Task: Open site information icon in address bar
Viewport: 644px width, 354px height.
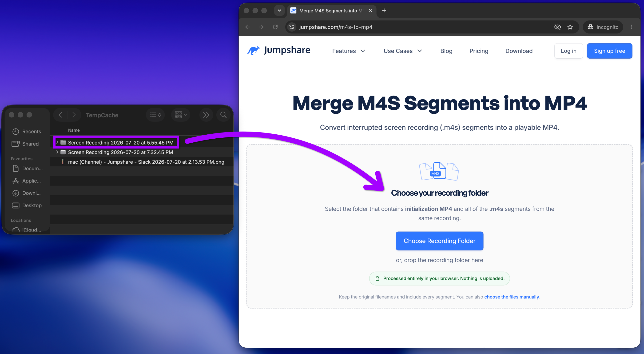Action: 292,27
